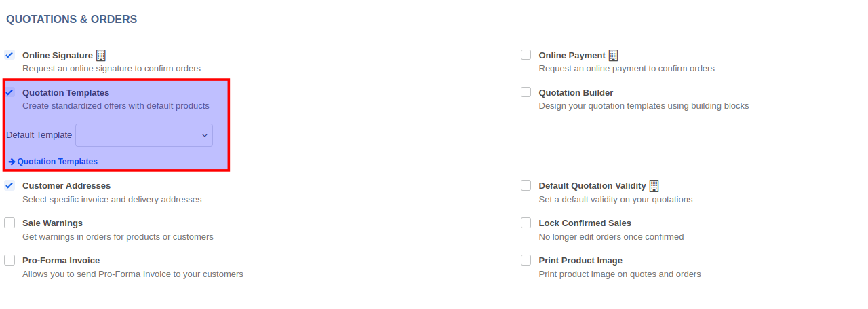Enable the Pro-Forma Invoice checkbox
Viewport: 868px width, 309px height.
[9, 260]
